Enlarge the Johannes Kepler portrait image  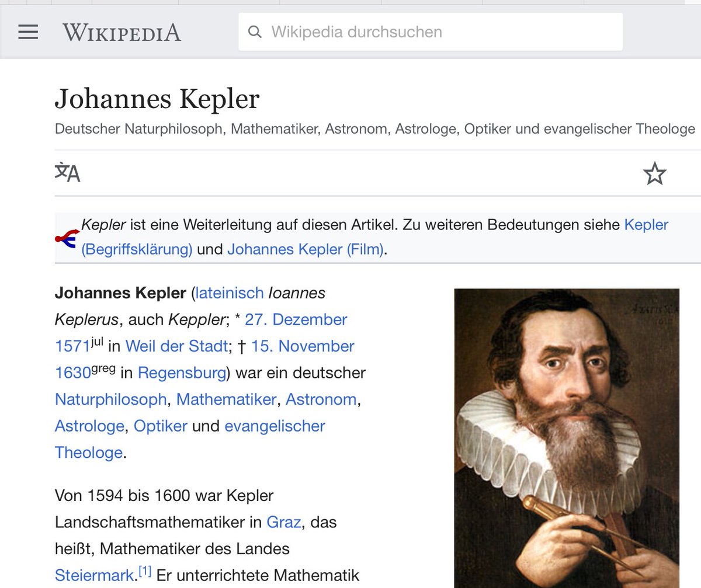coord(567,438)
